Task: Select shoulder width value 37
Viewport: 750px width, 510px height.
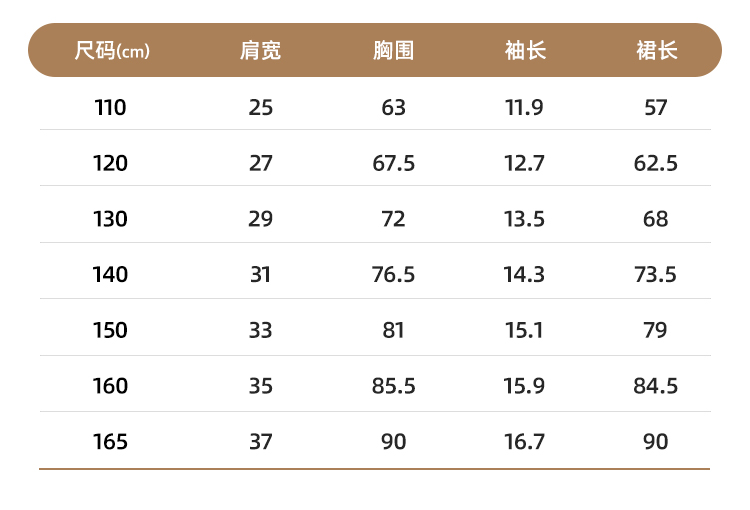Action: (261, 441)
